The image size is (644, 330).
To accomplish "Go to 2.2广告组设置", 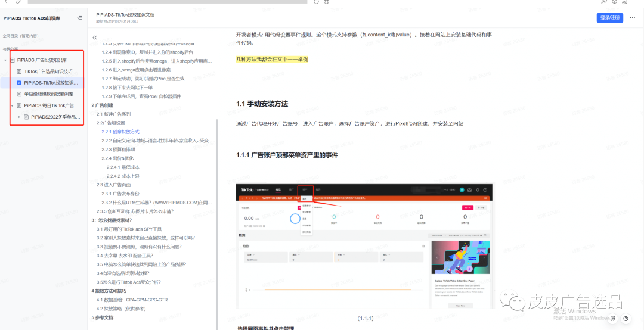I will 110,123.
